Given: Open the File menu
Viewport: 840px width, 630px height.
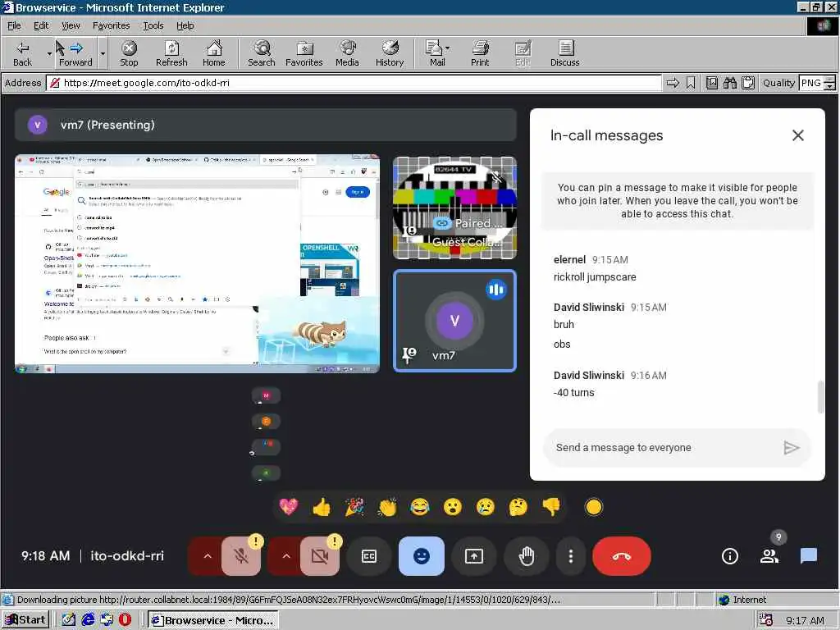Looking at the screenshot, I should point(14,25).
